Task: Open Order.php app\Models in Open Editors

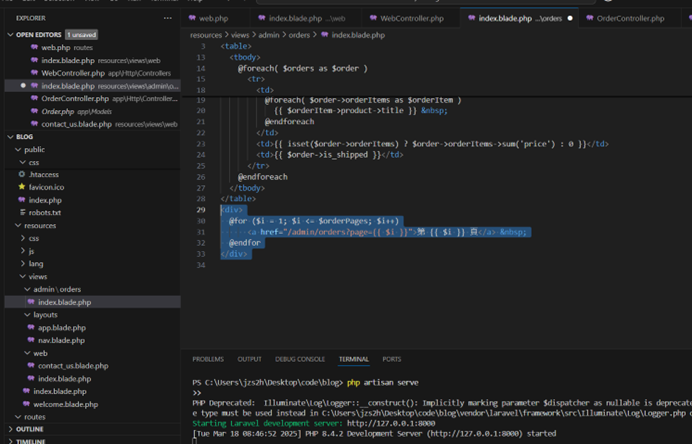Action: tap(92, 111)
